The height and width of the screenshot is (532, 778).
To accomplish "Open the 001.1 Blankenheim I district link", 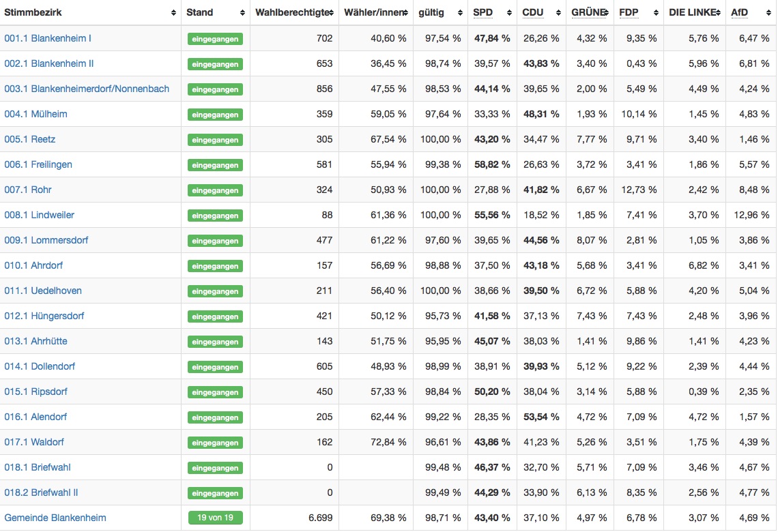I will tap(48, 38).
